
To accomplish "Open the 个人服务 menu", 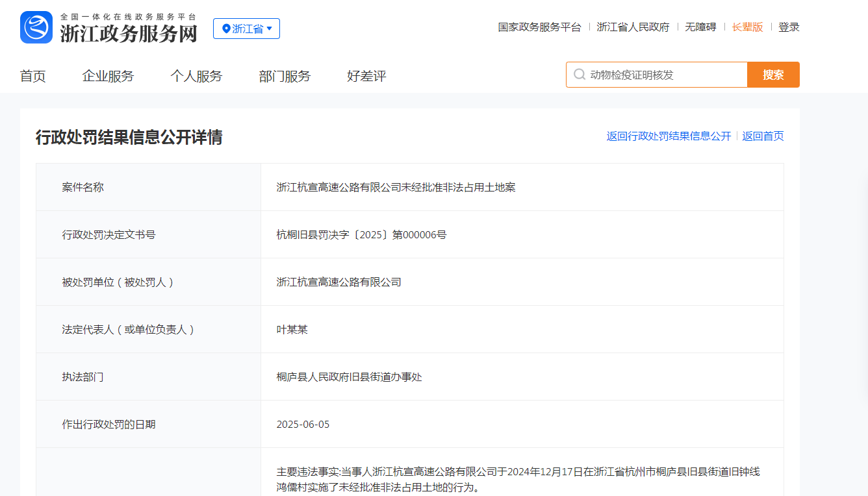I will pyautogui.click(x=196, y=76).
